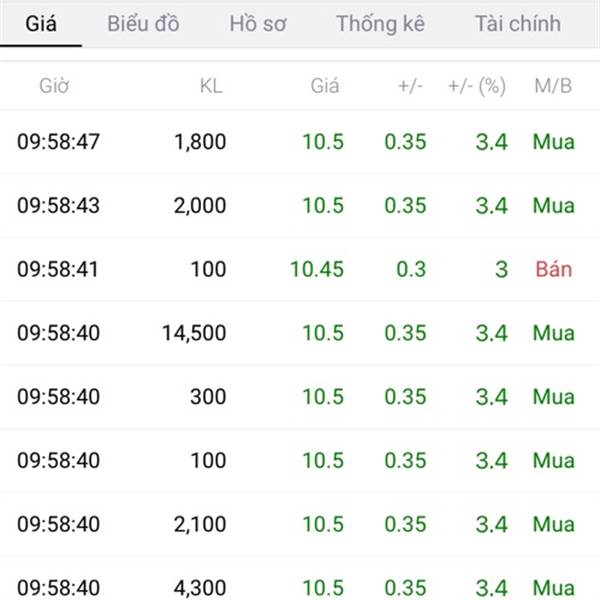Switch to the Giá tab
The image size is (600, 600).
click(x=41, y=24)
